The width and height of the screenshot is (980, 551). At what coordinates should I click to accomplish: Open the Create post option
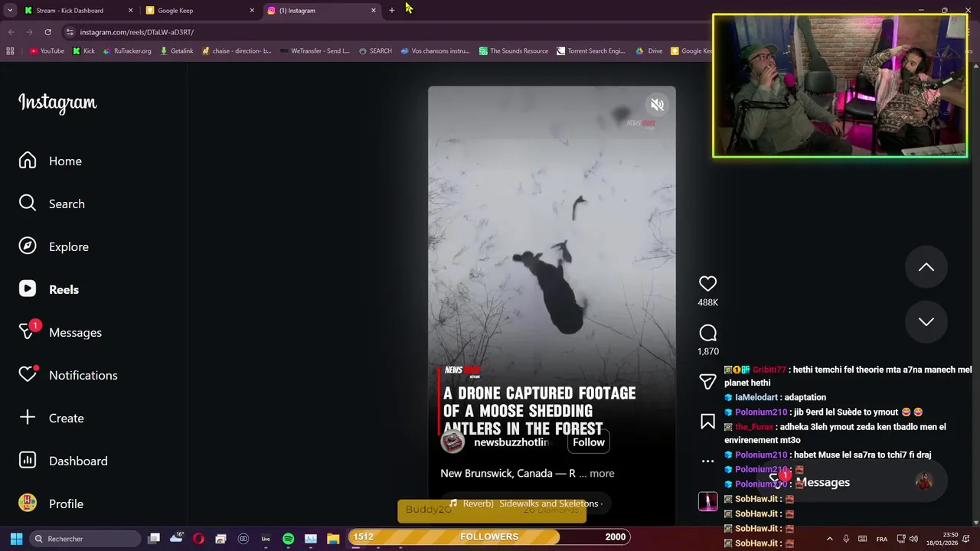coord(51,418)
